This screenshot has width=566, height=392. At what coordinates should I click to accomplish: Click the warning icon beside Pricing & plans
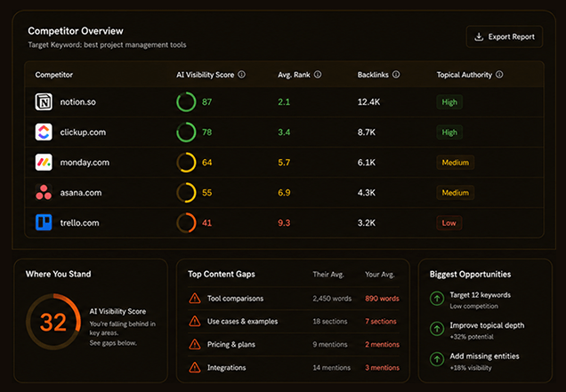point(195,344)
